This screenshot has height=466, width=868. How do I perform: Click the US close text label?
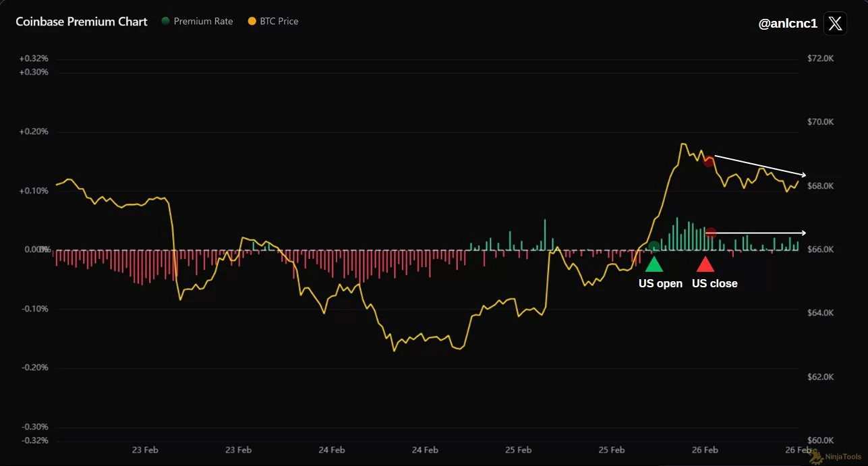click(714, 284)
